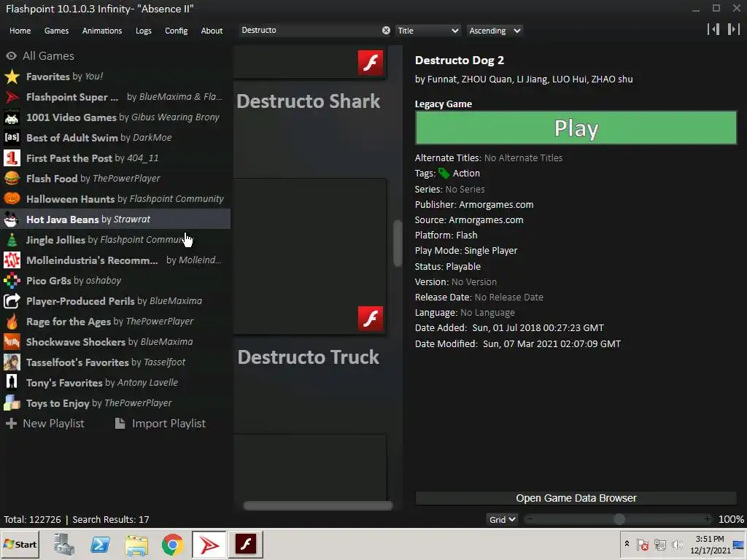Click the toy blocks icon for Toys to Enjoy
The width and height of the screenshot is (747, 560).
click(12, 403)
